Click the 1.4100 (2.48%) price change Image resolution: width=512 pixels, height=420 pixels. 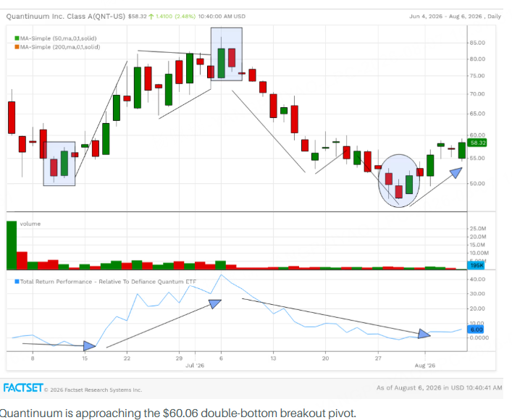(x=175, y=17)
